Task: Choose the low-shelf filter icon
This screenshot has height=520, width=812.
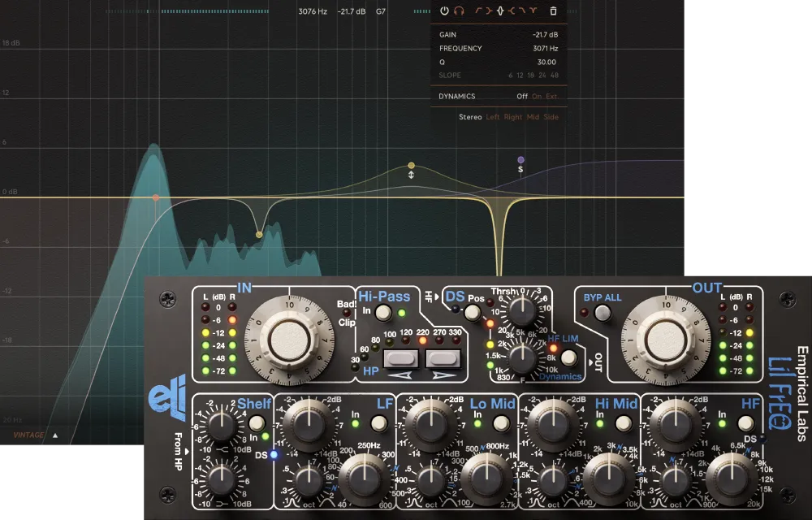Action: coord(488,11)
